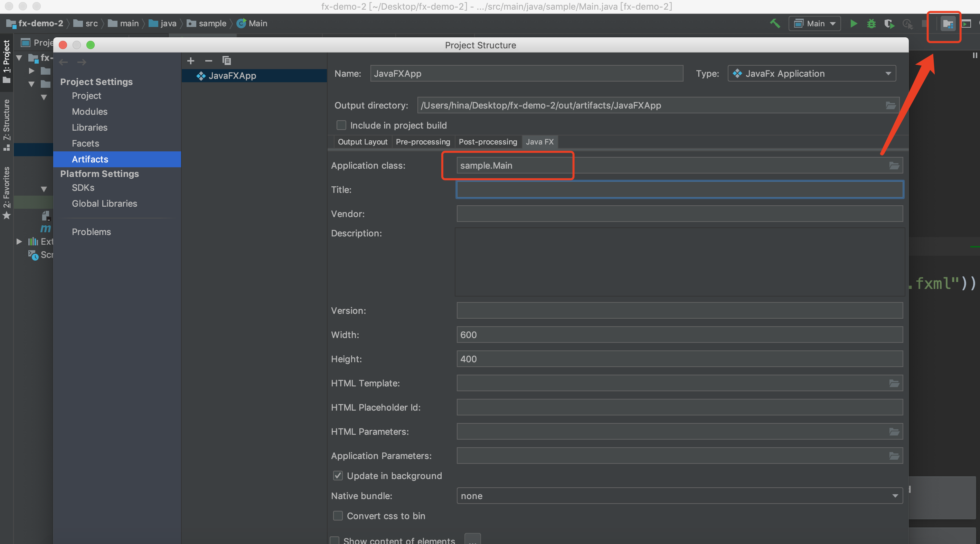Screen dimensions: 980x544
Task: Collapse the fx- project root tree node
Action: [19, 58]
